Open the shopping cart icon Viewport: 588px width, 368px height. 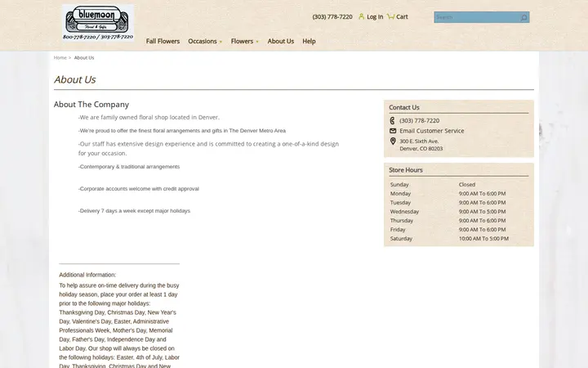coord(390,16)
